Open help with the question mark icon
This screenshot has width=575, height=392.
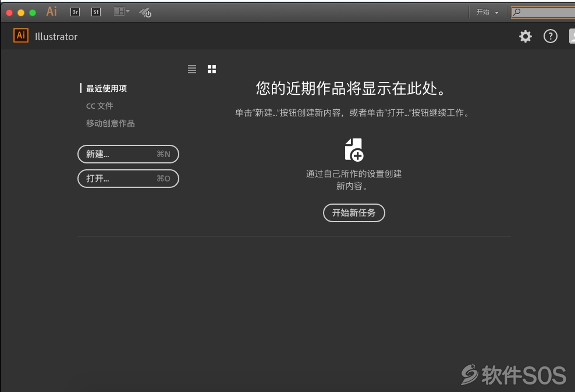click(550, 36)
